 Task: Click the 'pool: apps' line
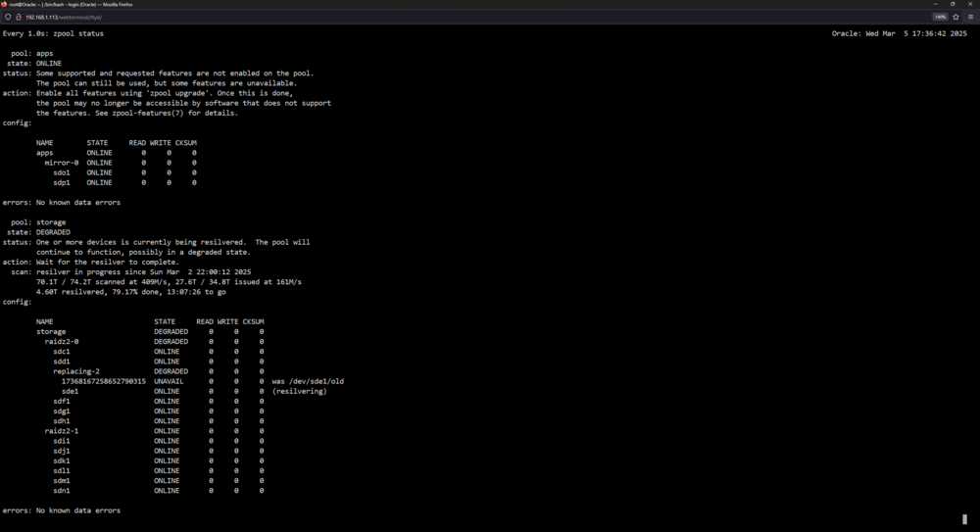(x=32, y=54)
